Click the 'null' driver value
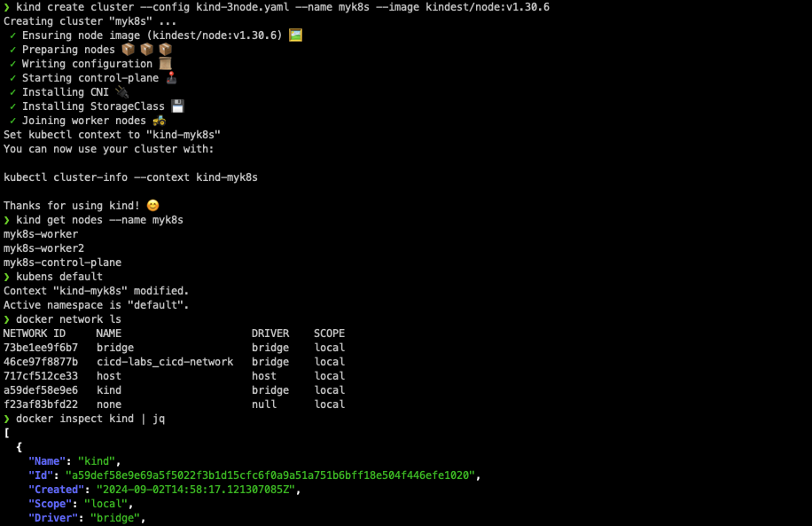The width and height of the screenshot is (812, 526). tap(264, 404)
